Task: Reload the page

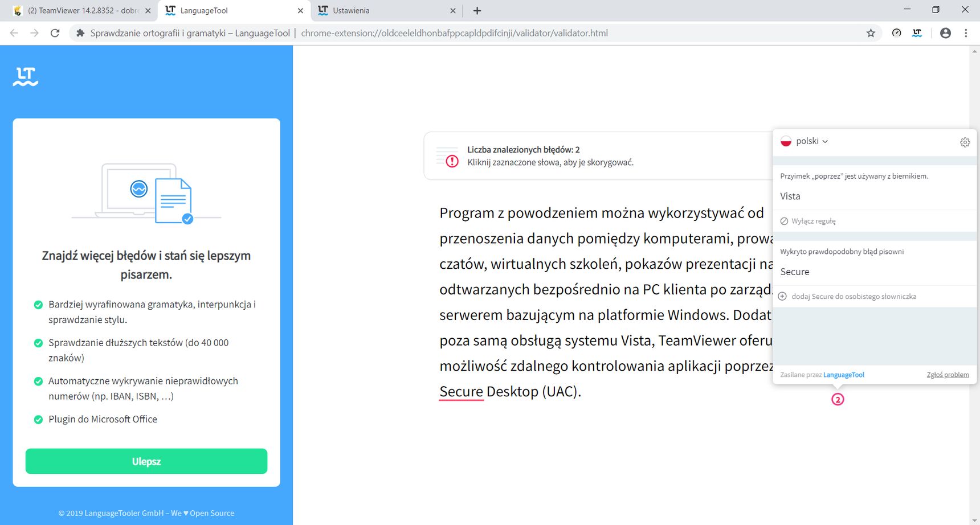Action: pos(55,33)
